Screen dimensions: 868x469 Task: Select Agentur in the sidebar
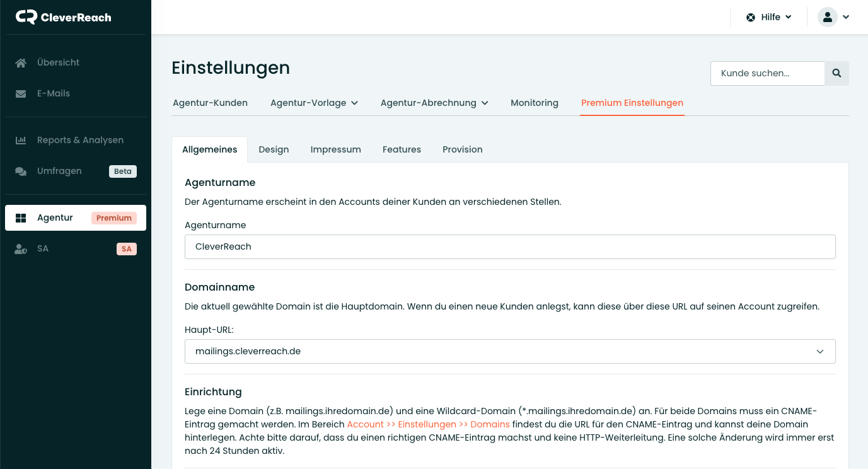[x=76, y=217]
